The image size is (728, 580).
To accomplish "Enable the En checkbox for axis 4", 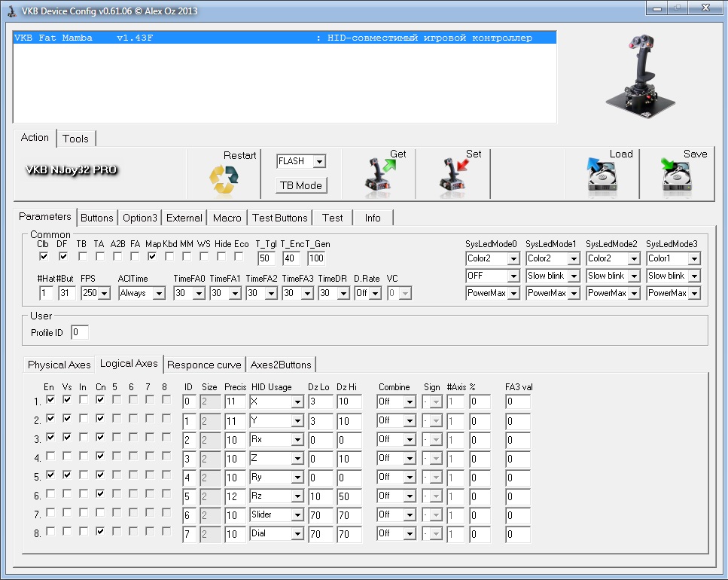I will tap(50, 456).
